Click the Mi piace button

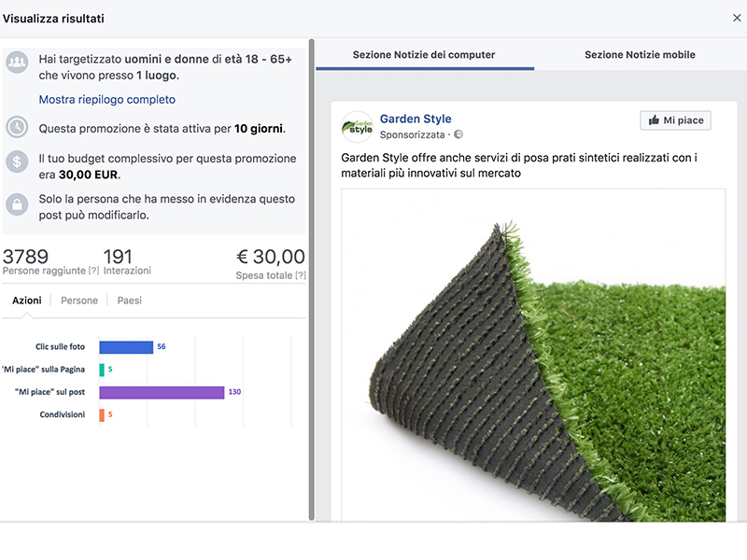pyautogui.click(x=675, y=120)
